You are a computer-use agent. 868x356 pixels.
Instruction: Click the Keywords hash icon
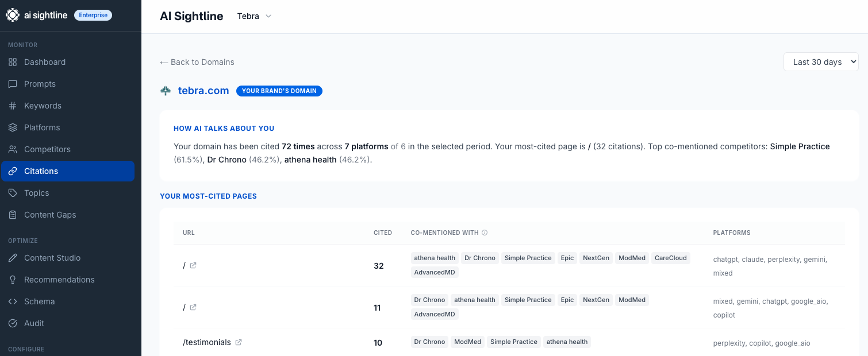[x=13, y=106]
